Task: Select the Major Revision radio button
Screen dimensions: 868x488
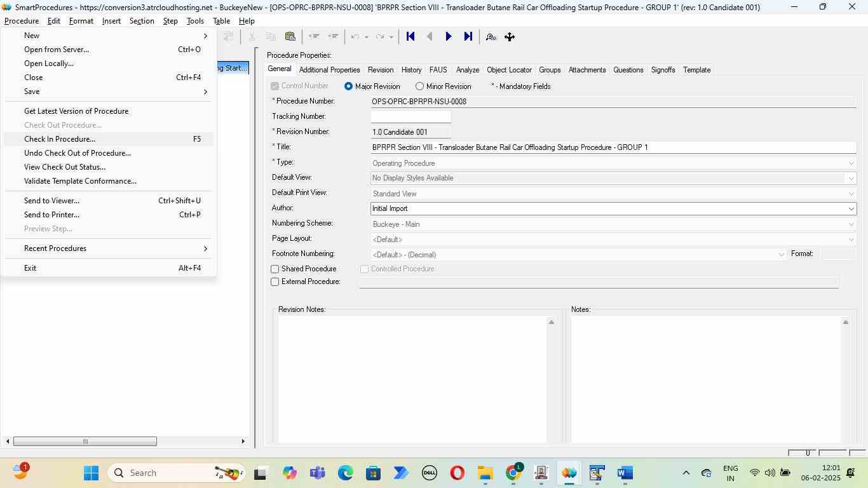Action: click(x=348, y=86)
